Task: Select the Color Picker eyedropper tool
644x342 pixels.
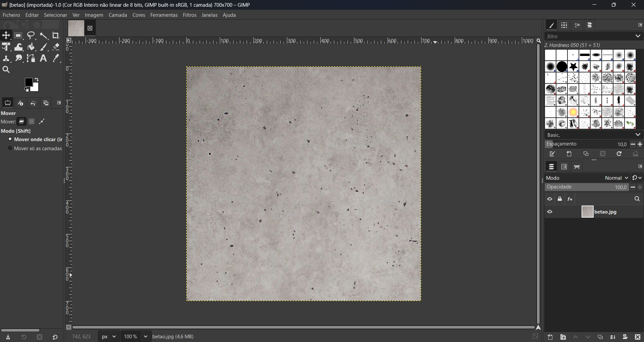Action: (56, 58)
